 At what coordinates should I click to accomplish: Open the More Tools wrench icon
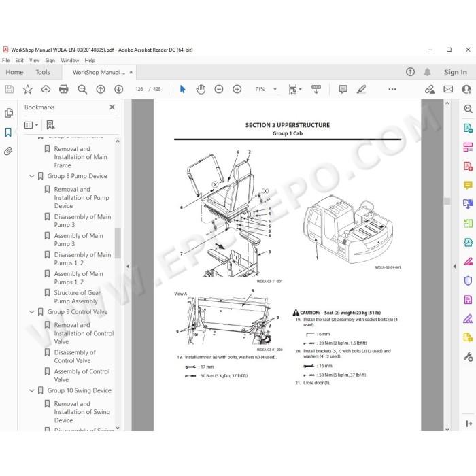(x=468, y=357)
